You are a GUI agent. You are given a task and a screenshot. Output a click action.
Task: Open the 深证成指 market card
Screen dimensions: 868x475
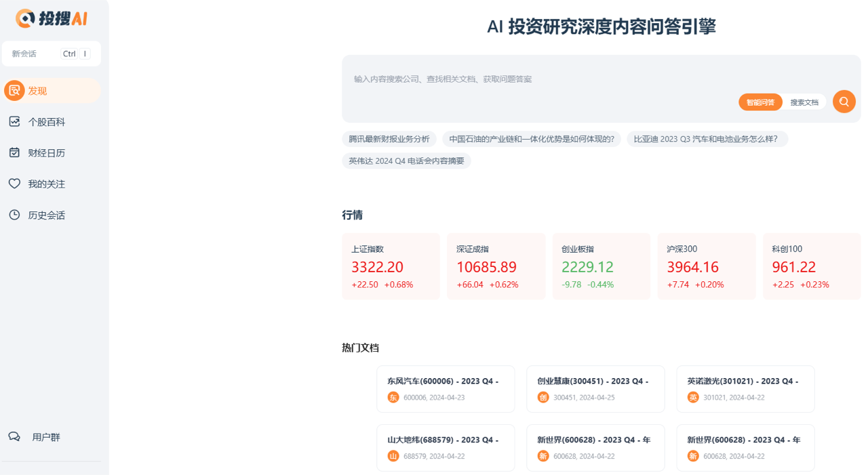tap(496, 266)
